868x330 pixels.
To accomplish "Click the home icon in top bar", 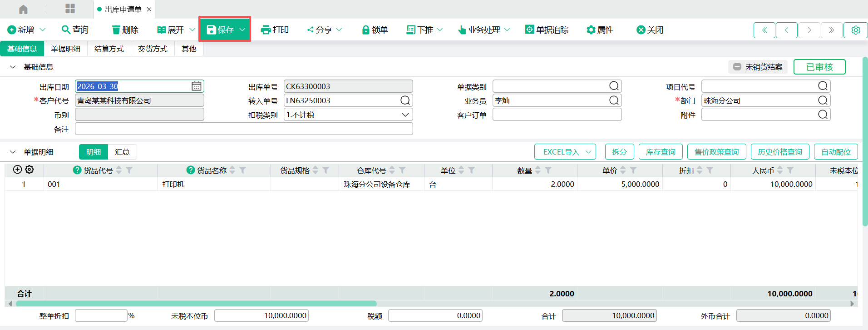I will pos(23,9).
